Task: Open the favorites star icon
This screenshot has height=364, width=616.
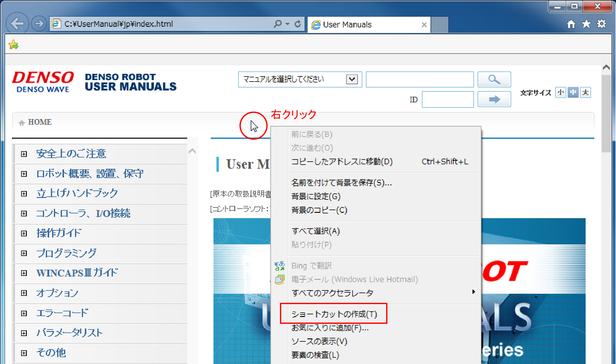Action: (586, 24)
